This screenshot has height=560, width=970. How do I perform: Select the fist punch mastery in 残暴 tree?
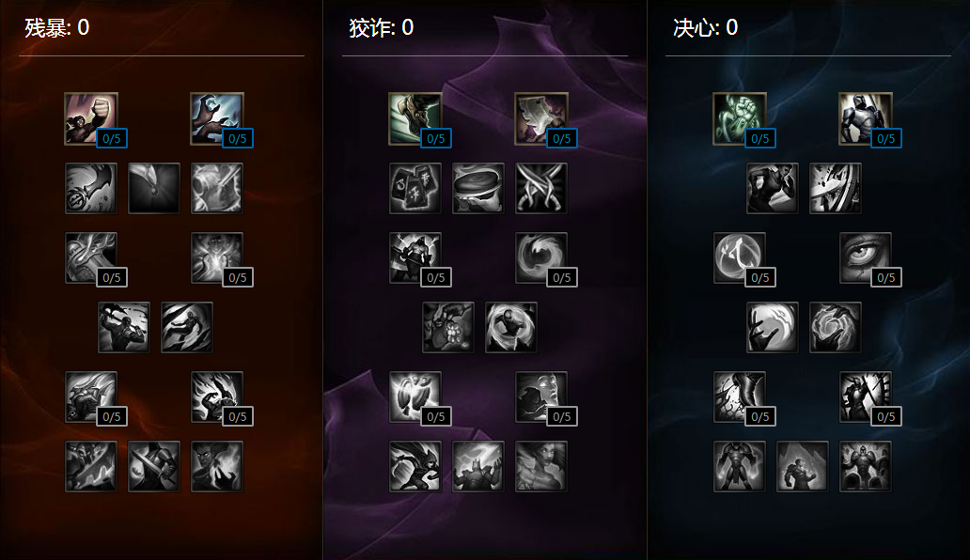(x=91, y=118)
